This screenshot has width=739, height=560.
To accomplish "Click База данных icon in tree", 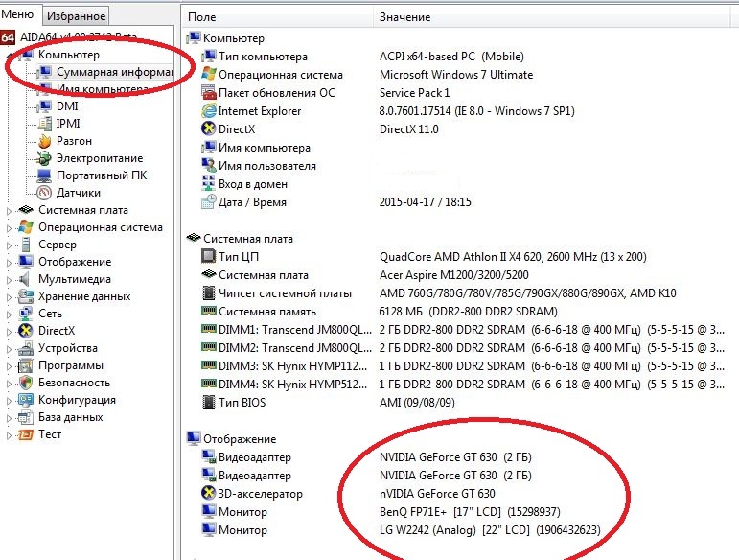I will (x=26, y=417).
